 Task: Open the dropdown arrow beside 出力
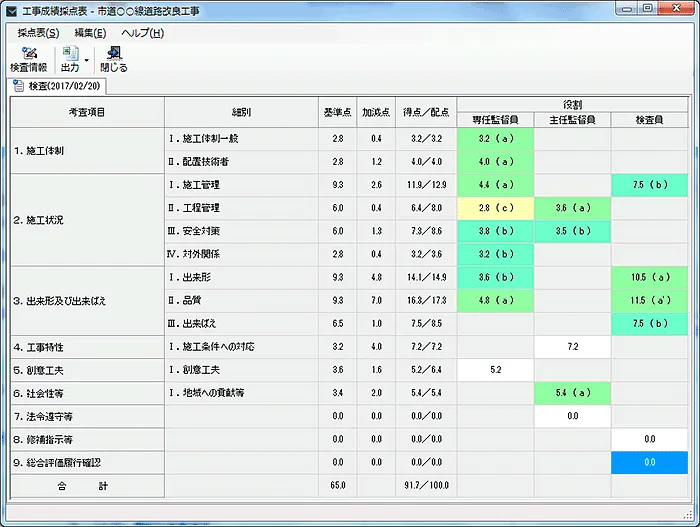[87, 59]
